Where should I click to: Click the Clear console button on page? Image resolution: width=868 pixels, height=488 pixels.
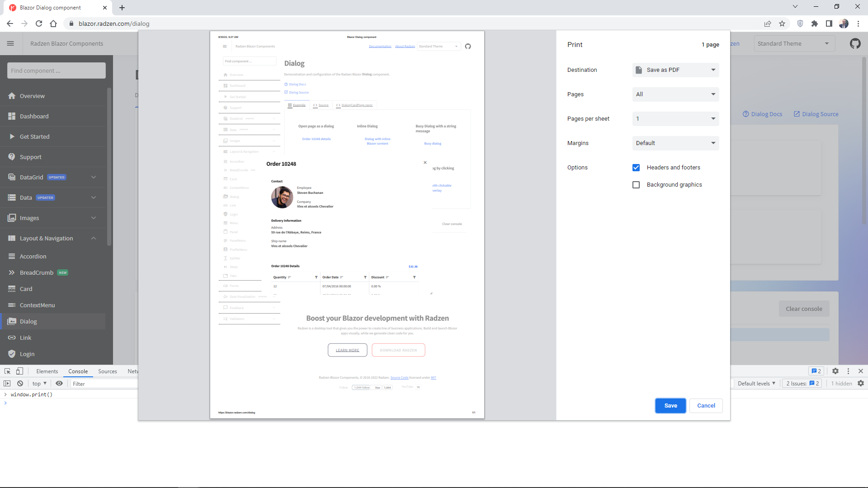(x=804, y=309)
